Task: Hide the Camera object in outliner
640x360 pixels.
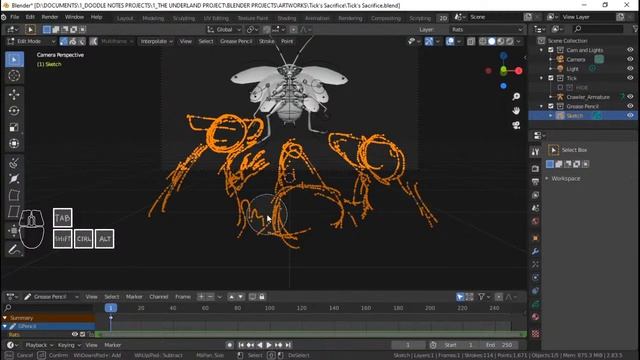Action: pyautogui.click(x=630, y=59)
